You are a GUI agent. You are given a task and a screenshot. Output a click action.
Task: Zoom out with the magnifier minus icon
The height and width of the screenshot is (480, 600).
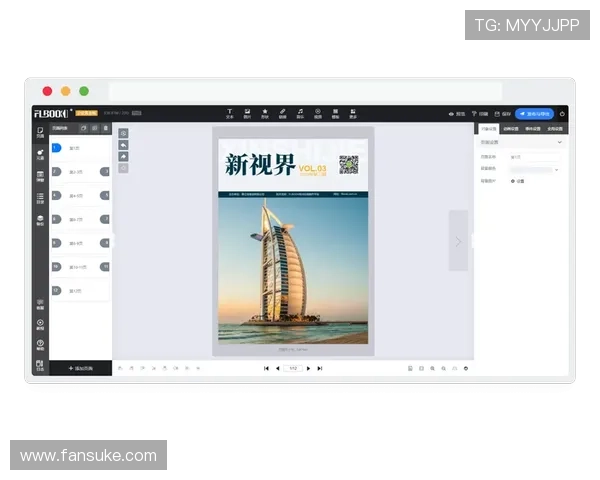(443, 368)
